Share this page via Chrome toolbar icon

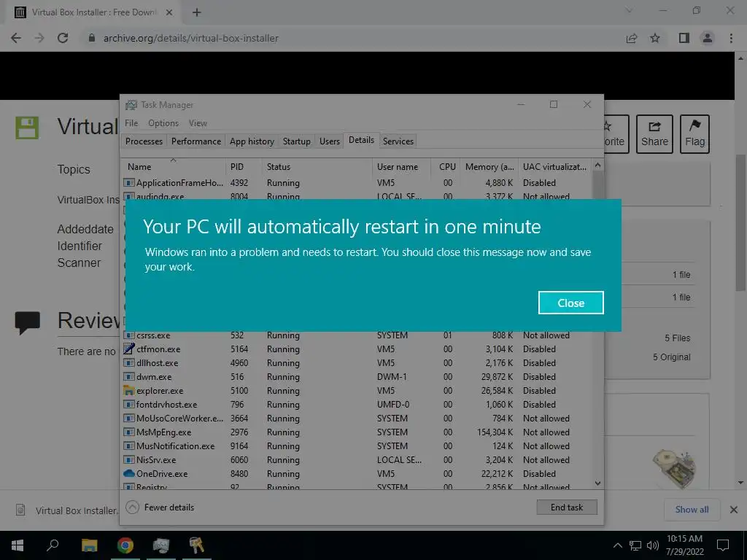pos(631,38)
